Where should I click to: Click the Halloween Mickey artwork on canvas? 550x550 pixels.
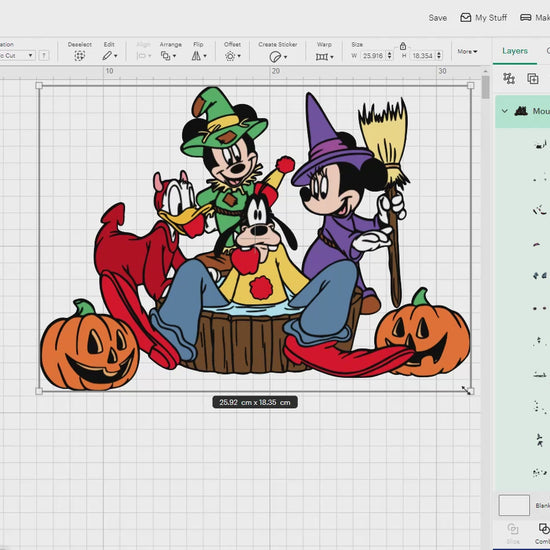[x=255, y=239]
